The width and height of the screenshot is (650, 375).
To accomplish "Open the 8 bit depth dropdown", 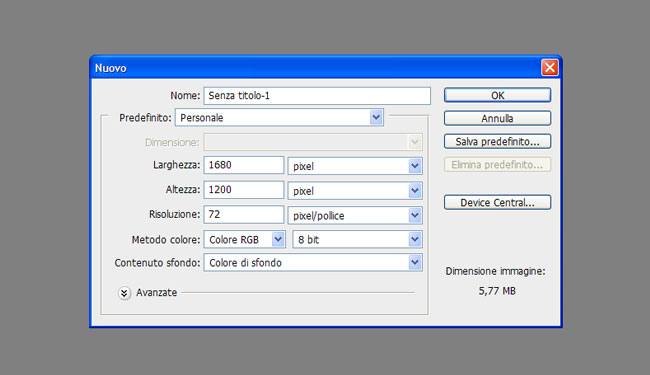I will pos(357,240).
